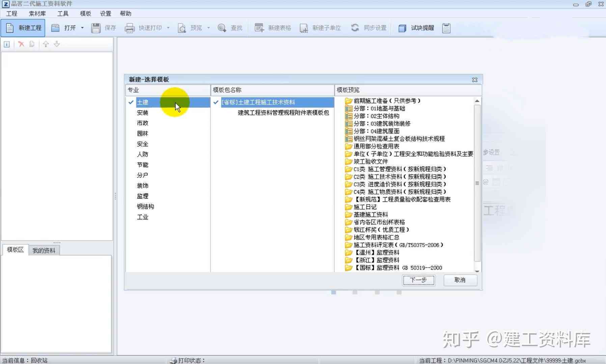
Task: Select the 工业 specialty
Action: (142, 217)
